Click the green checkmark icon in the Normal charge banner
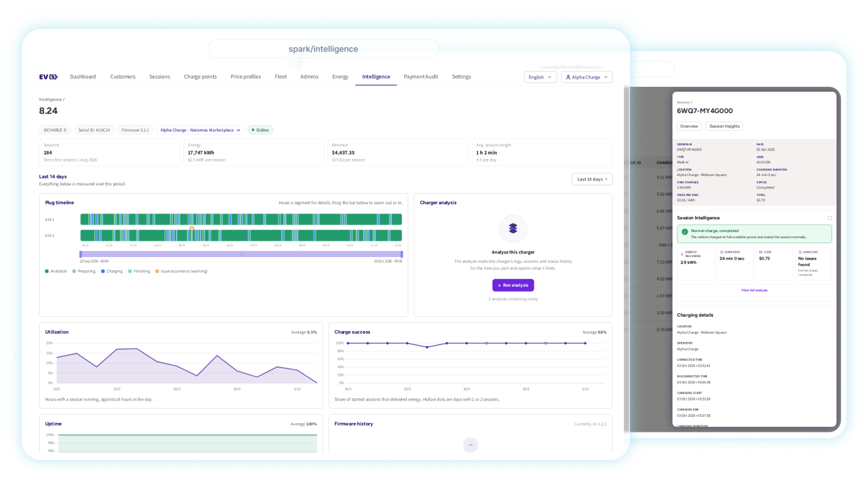This screenshot has height=489, width=868. (684, 232)
